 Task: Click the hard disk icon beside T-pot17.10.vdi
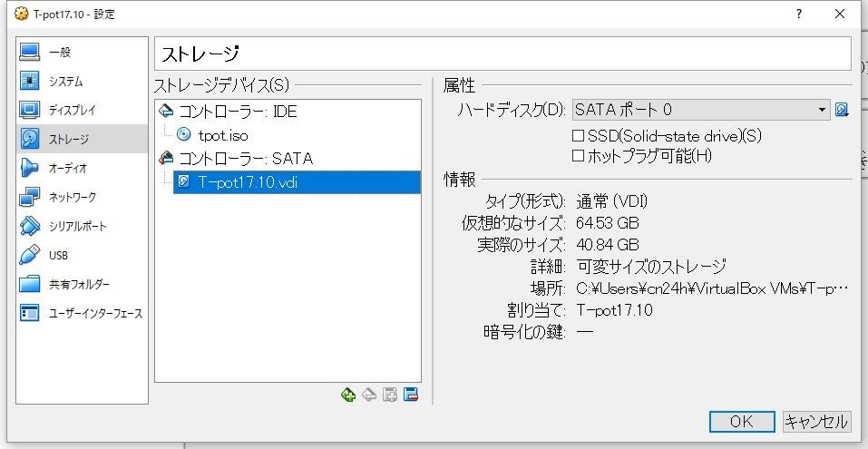184,181
